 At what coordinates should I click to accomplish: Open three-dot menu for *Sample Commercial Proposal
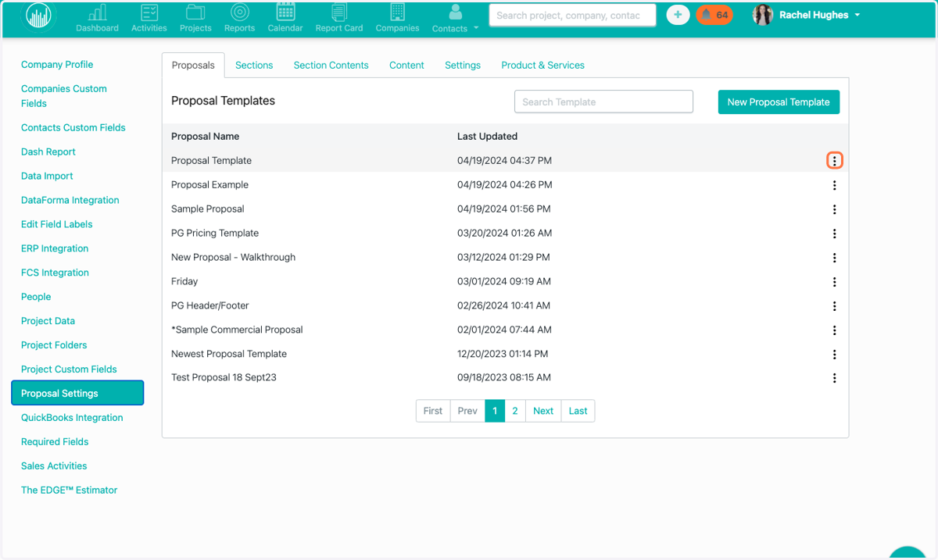pyautogui.click(x=835, y=330)
